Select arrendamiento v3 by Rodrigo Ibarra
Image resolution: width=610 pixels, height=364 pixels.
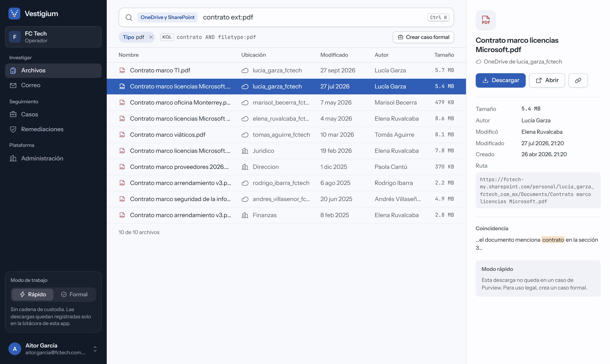pos(286,183)
